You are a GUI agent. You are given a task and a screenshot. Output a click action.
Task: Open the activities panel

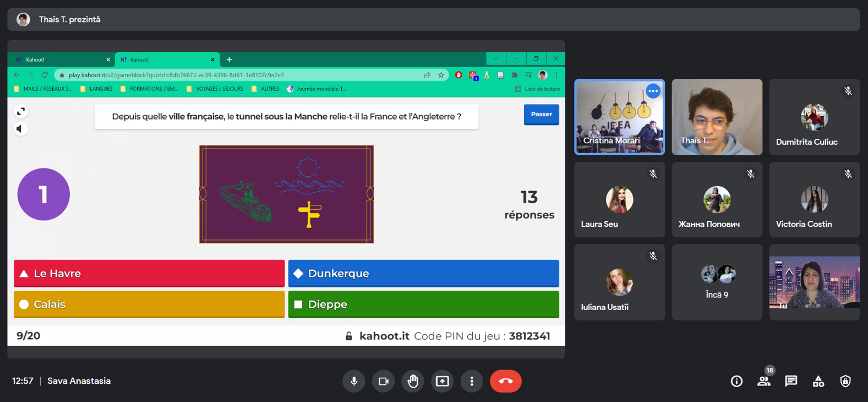click(818, 381)
